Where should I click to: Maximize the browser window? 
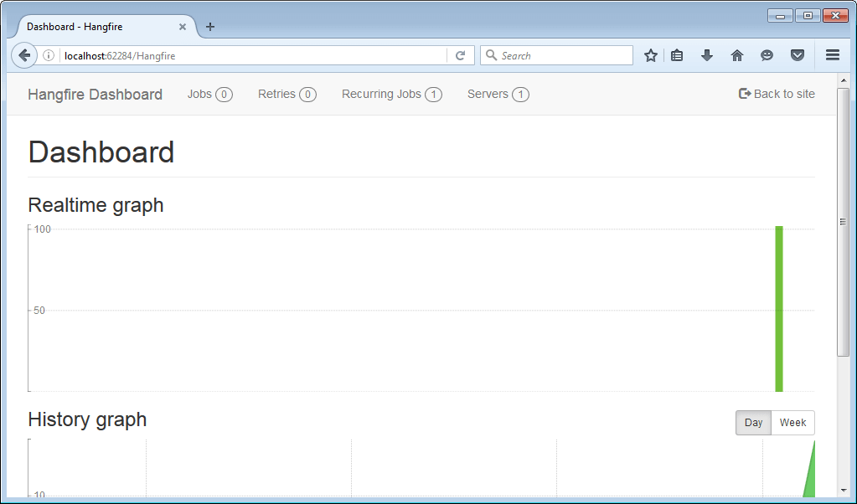[808, 16]
